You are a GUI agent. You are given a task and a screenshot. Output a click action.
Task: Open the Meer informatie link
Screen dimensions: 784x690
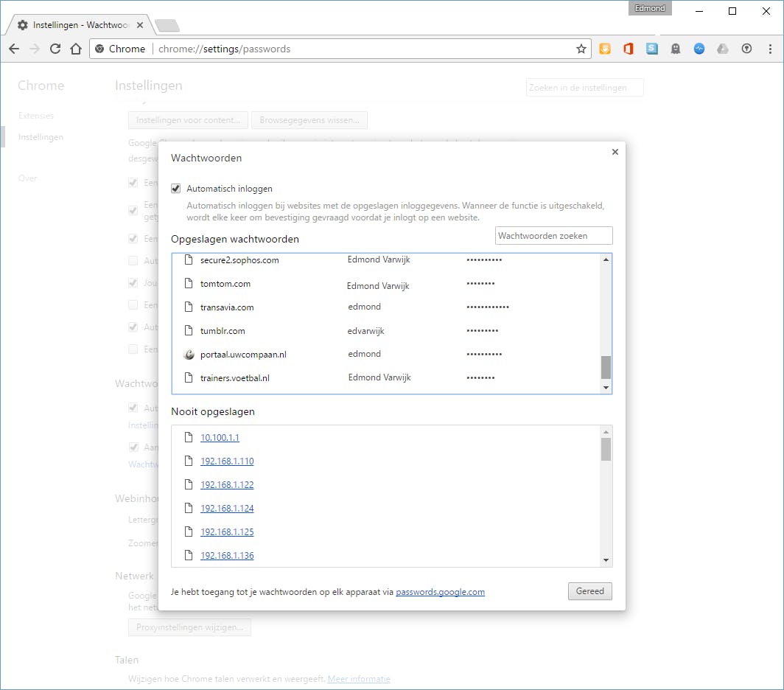coord(359,679)
